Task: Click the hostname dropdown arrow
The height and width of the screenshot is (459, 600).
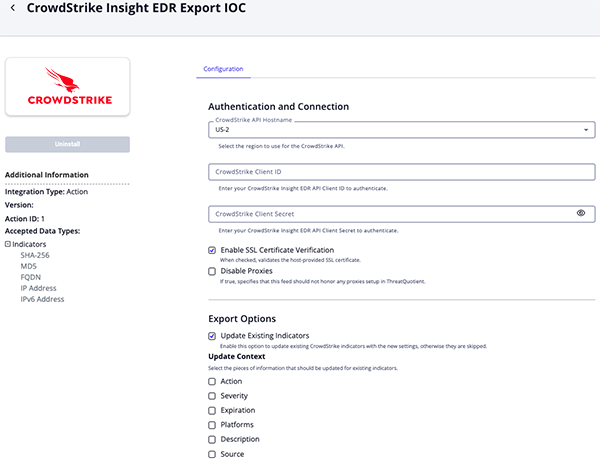Action: (586, 130)
